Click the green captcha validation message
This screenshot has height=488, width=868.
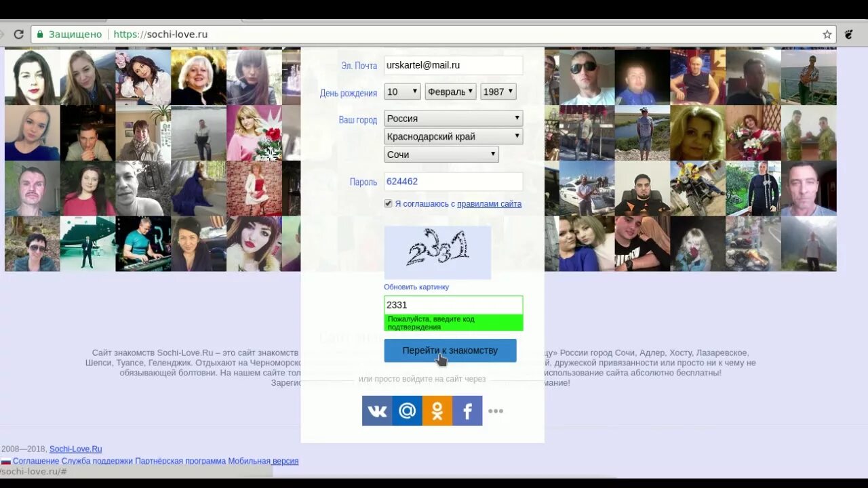tap(453, 323)
